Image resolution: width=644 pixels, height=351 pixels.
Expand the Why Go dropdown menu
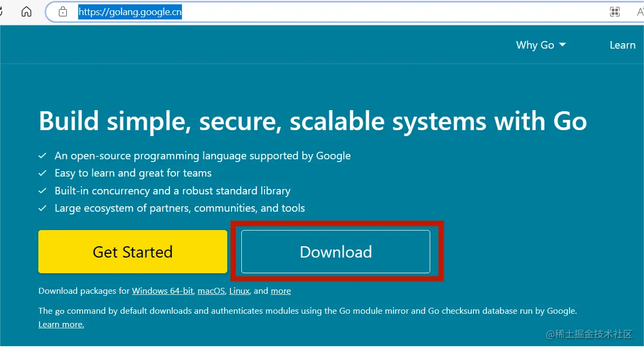click(x=540, y=45)
